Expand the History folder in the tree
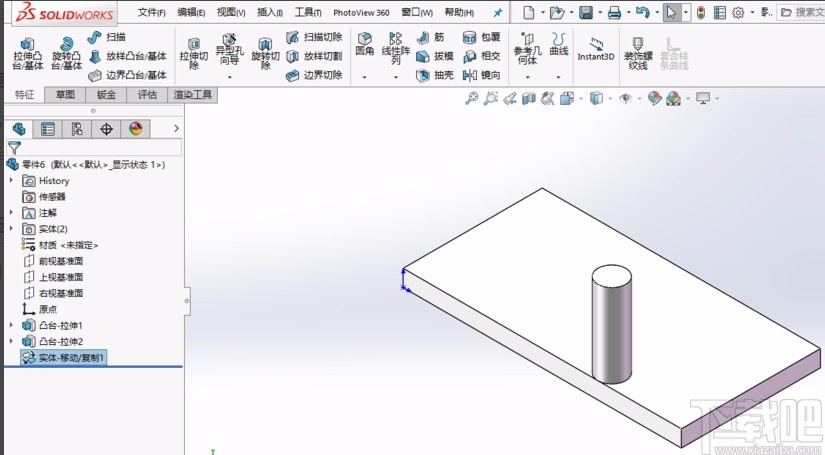The height and width of the screenshot is (455, 825). click(11, 181)
